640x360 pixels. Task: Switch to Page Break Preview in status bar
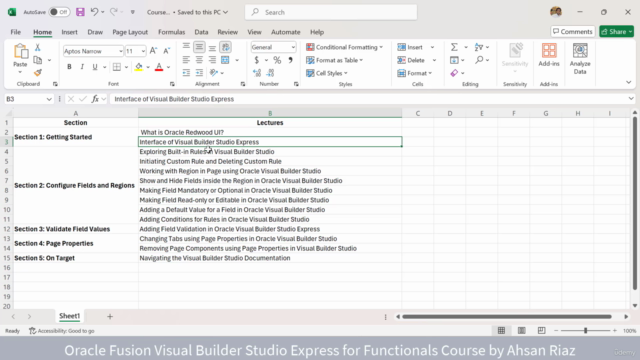coord(541,331)
